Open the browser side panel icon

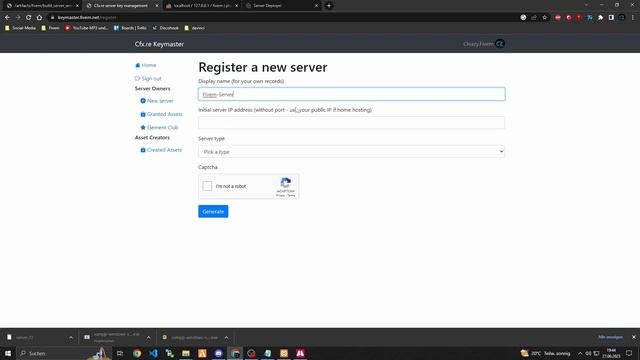point(611,18)
